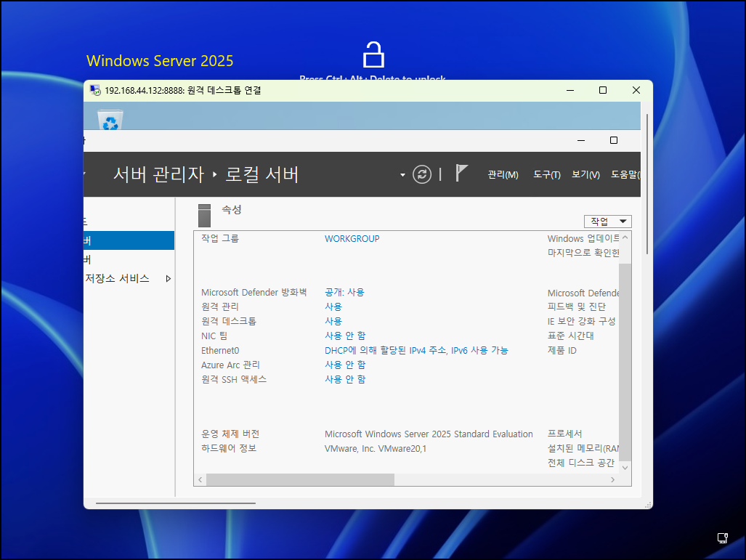Image resolution: width=746 pixels, height=560 pixels.
Task: Click the lock icon on lock screen
Action: tap(373, 54)
